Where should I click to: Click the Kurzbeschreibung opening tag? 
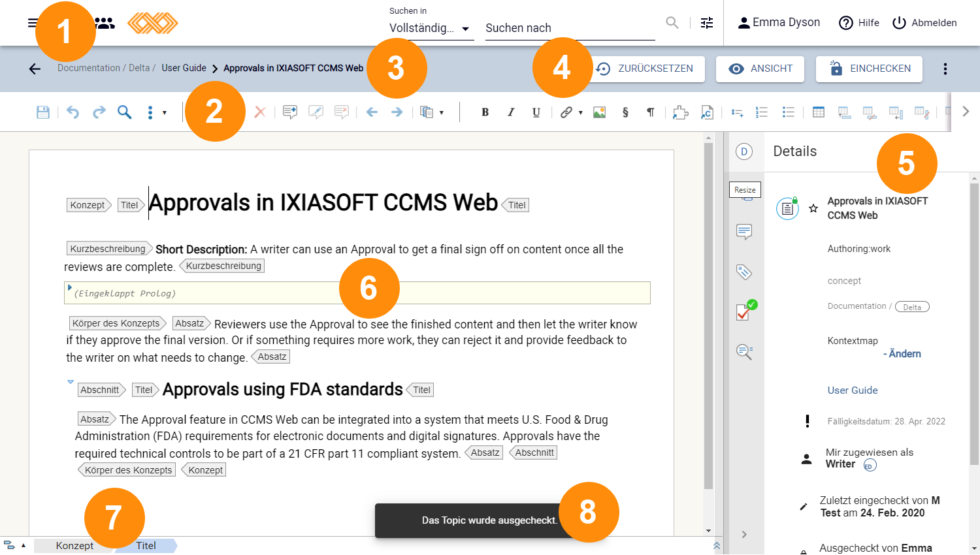pyautogui.click(x=109, y=249)
